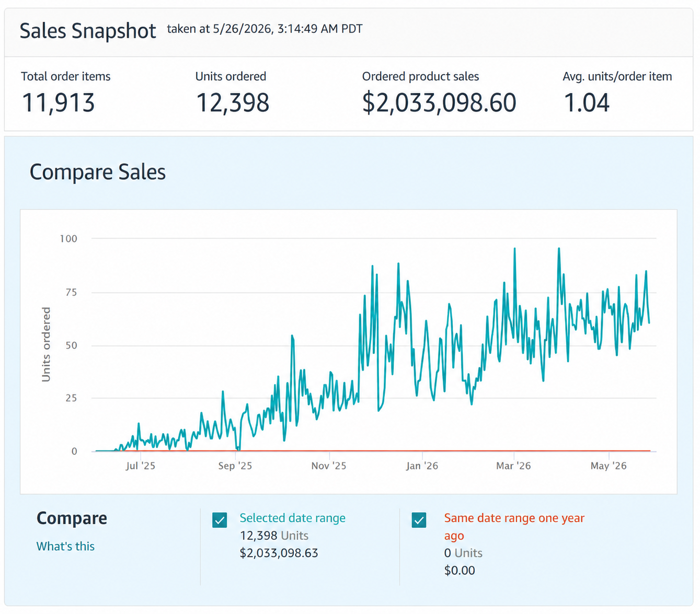Click the Jan '26 axis label

pyautogui.click(x=422, y=466)
